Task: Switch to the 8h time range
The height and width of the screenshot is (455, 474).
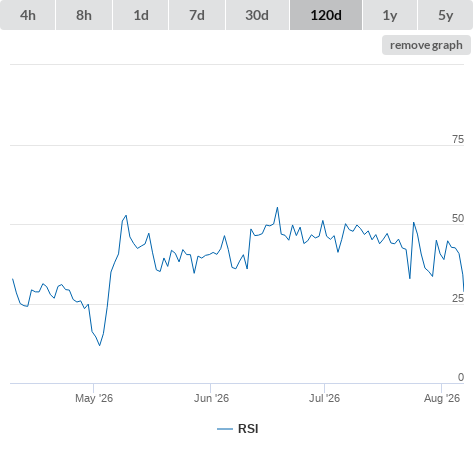Action: coord(84,15)
